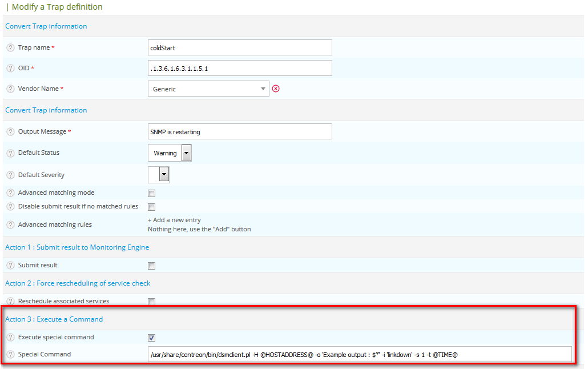Click the help icon next to Special Command
Image resolution: width=588 pixels, height=369 pixels.
pyautogui.click(x=10, y=355)
